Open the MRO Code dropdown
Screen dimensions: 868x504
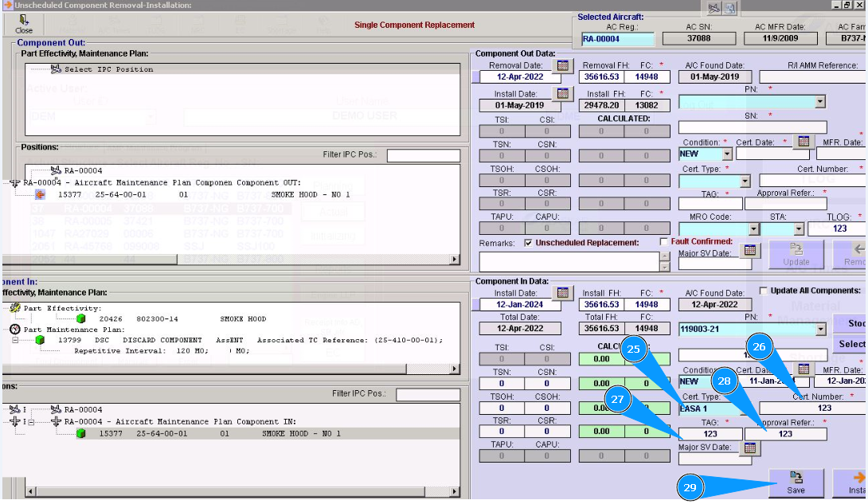754,229
